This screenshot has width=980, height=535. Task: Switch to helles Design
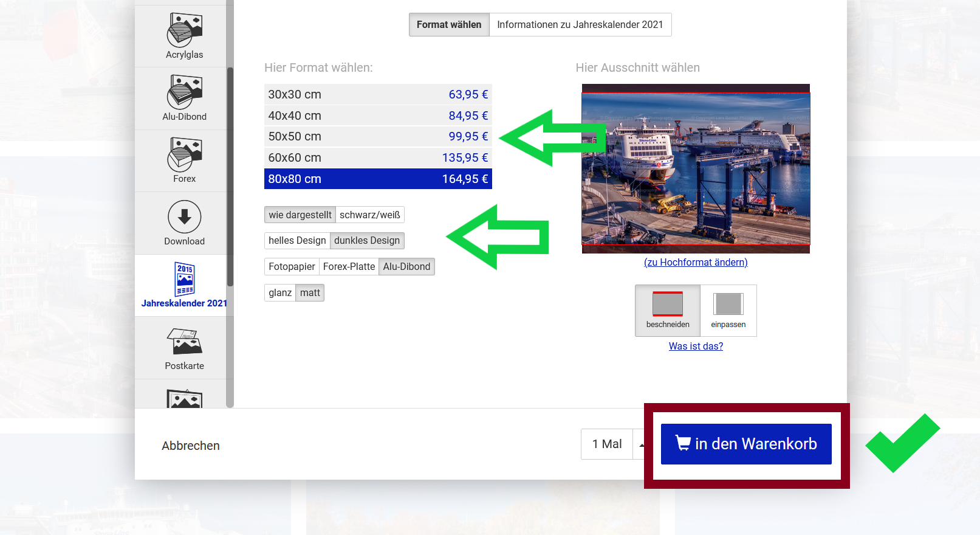[297, 241]
